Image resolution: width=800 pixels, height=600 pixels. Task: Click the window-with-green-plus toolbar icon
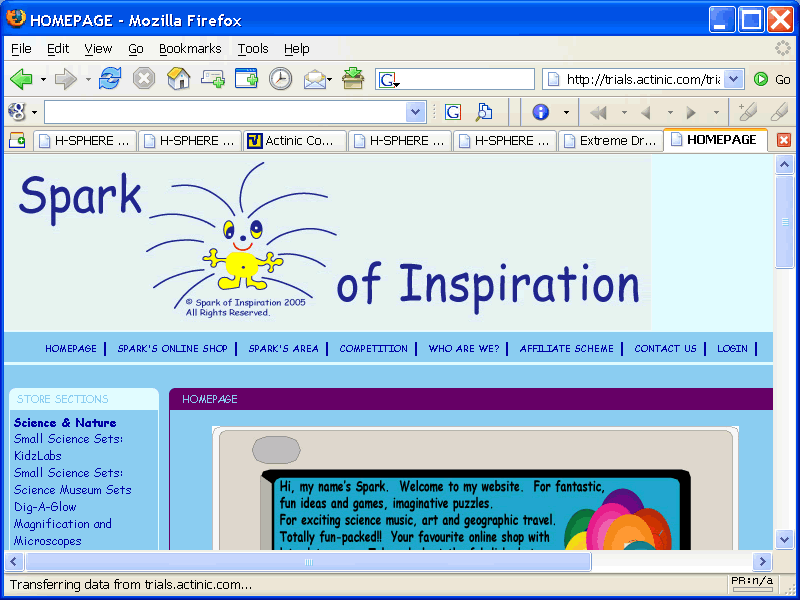(x=246, y=79)
